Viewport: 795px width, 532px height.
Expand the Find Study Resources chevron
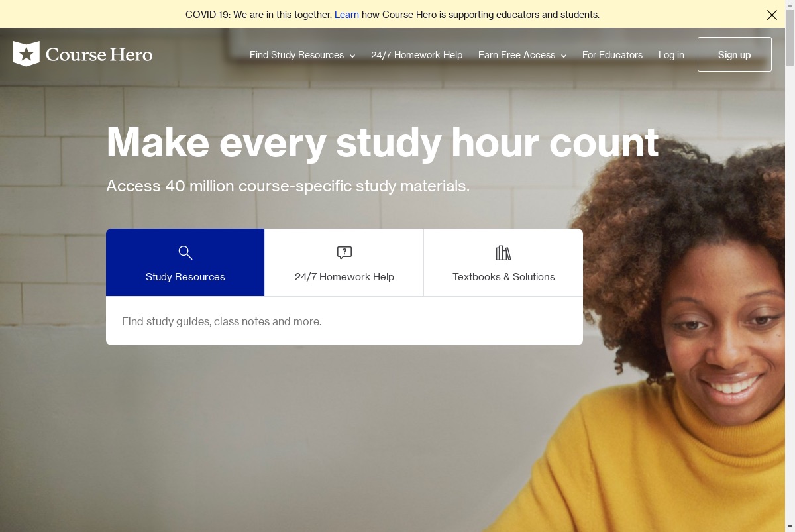click(352, 56)
